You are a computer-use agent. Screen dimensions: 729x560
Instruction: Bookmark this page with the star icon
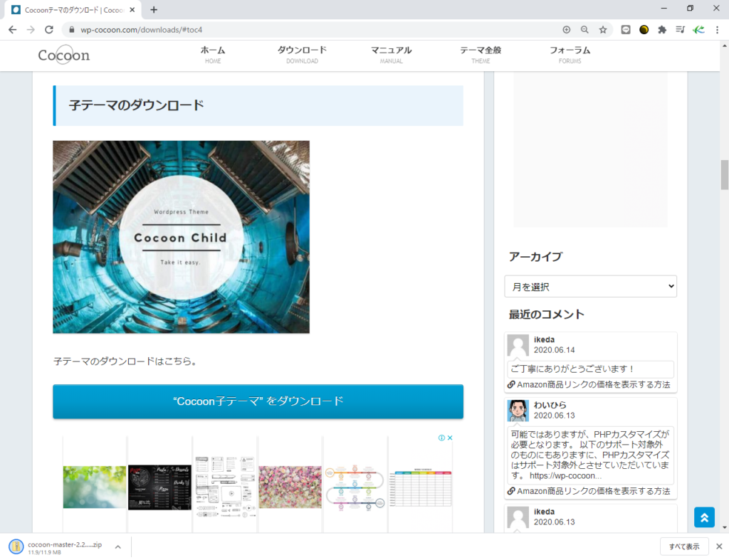point(603,30)
